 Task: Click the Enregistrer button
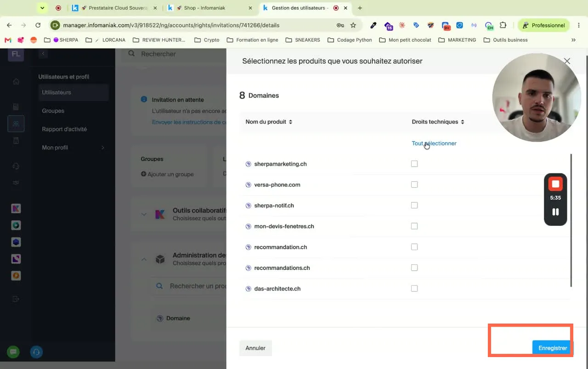(x=553, y=348)
